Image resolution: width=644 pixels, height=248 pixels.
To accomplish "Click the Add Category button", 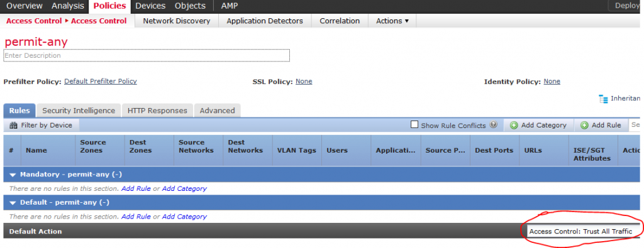I will coord(538,125).
